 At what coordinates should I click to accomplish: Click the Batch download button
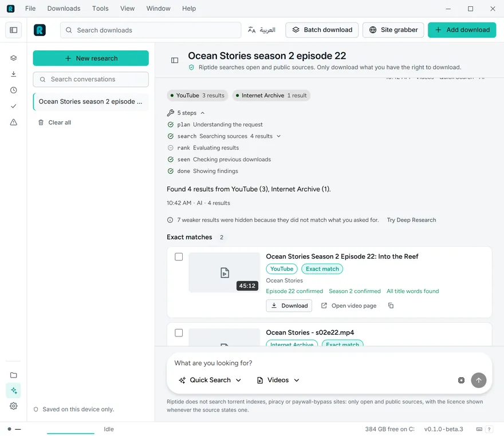(x=322, y=30)
